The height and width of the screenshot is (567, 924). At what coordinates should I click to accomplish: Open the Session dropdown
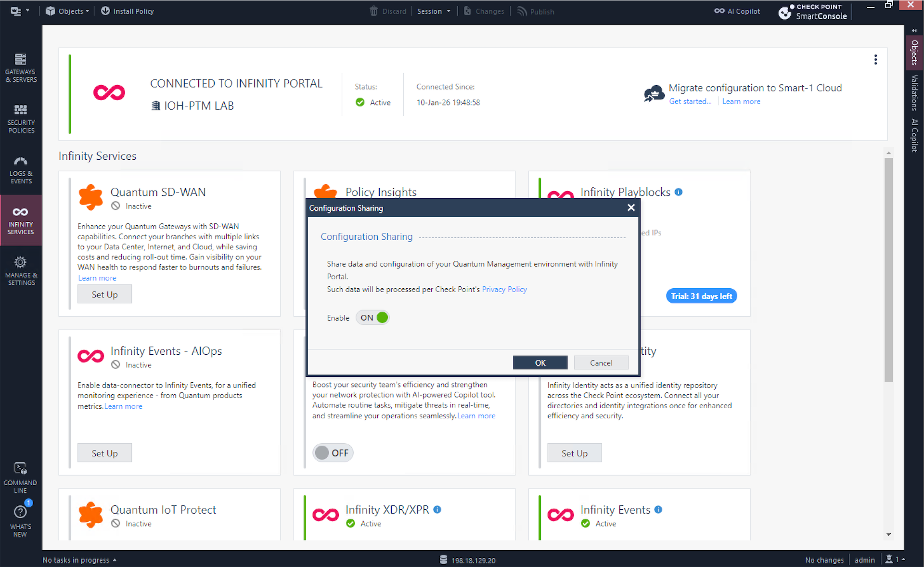click(434, 11)
